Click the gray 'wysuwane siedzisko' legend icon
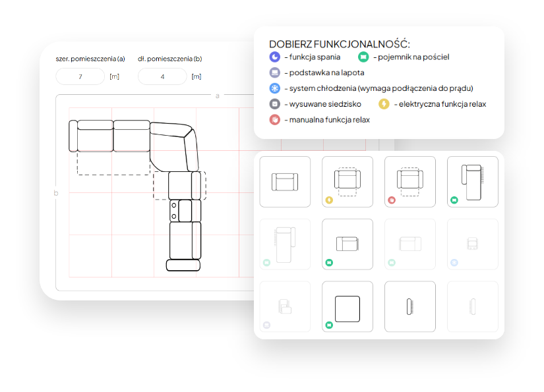 pyautogui.click(x=274, y=104)
